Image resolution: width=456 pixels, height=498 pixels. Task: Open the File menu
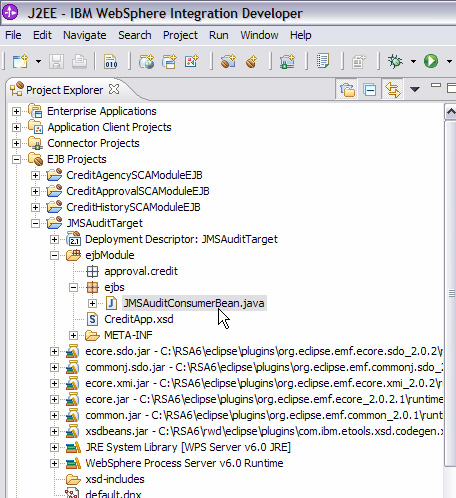point(13,35)
